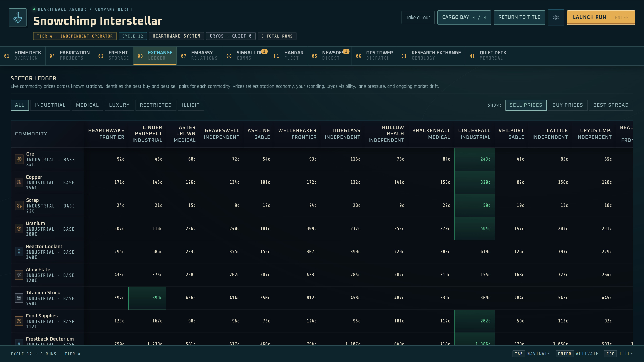Switch to Fabrication Projects tab
This screenshot has height=362, width=644.
(70, 56)
